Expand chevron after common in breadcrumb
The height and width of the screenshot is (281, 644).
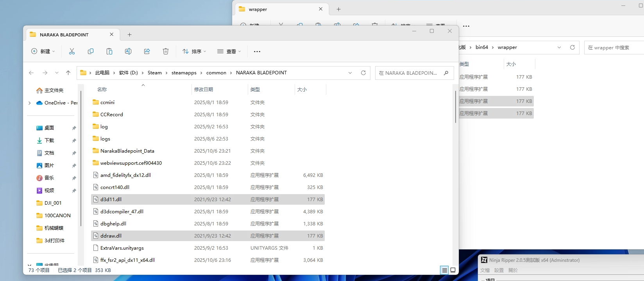click(x=231, y=73)
